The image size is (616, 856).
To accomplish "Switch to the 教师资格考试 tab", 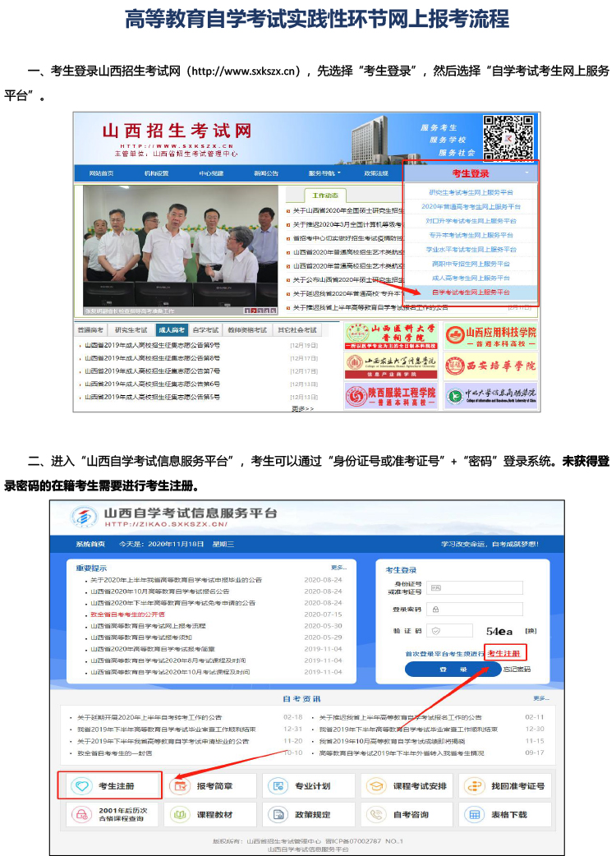I will (247, 330).
